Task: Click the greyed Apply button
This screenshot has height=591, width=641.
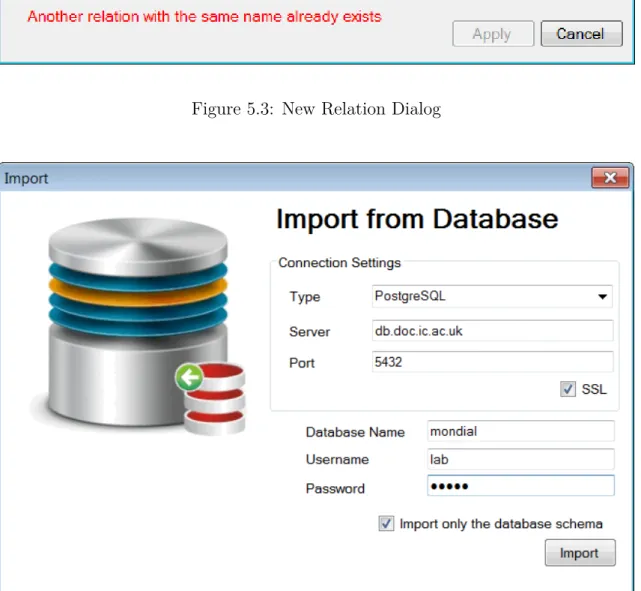Action: point(493,34)
